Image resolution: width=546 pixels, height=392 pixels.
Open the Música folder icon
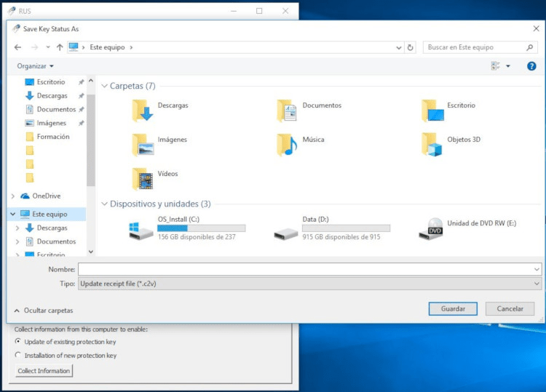click(287, 144)
